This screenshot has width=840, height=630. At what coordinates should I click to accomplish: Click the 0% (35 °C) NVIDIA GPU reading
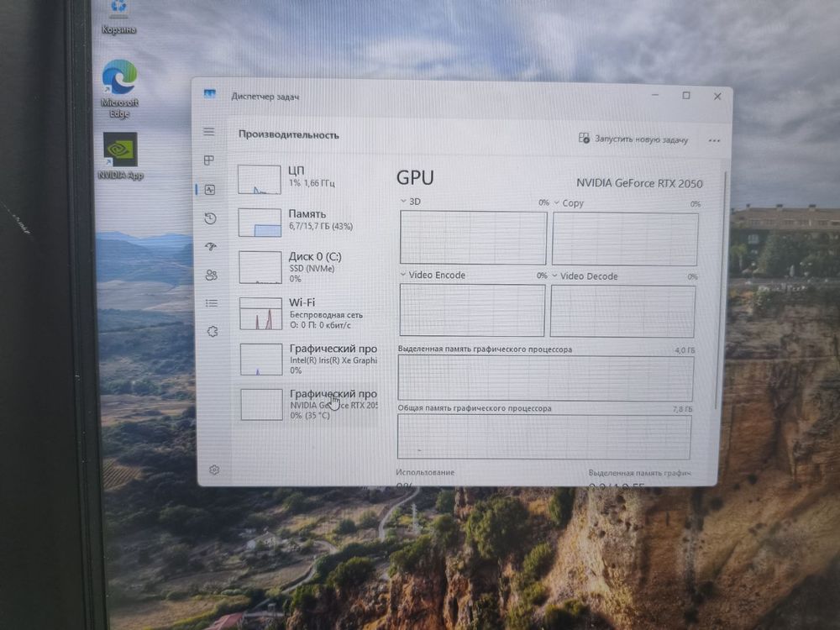(310, 415)
